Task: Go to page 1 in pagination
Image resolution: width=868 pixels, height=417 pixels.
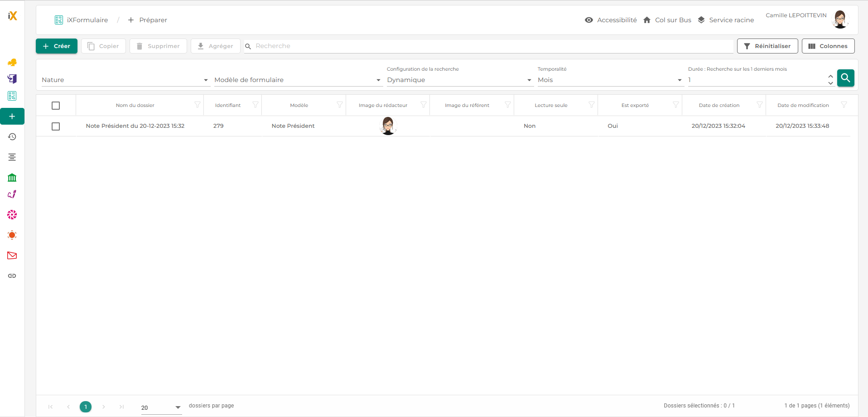Action: [86, 407]
